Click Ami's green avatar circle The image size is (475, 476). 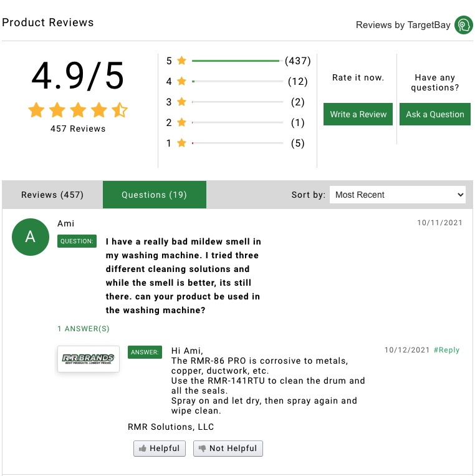[31, 237]
